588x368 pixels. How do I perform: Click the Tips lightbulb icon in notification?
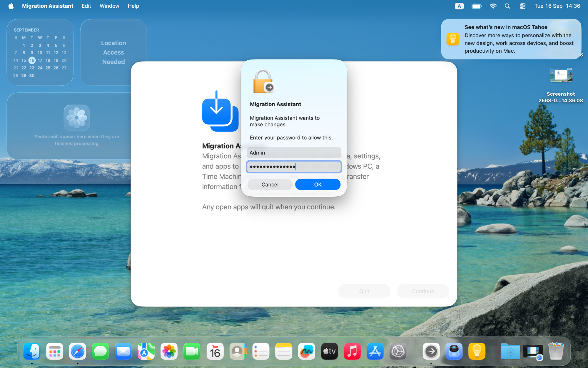coord(452,39)
